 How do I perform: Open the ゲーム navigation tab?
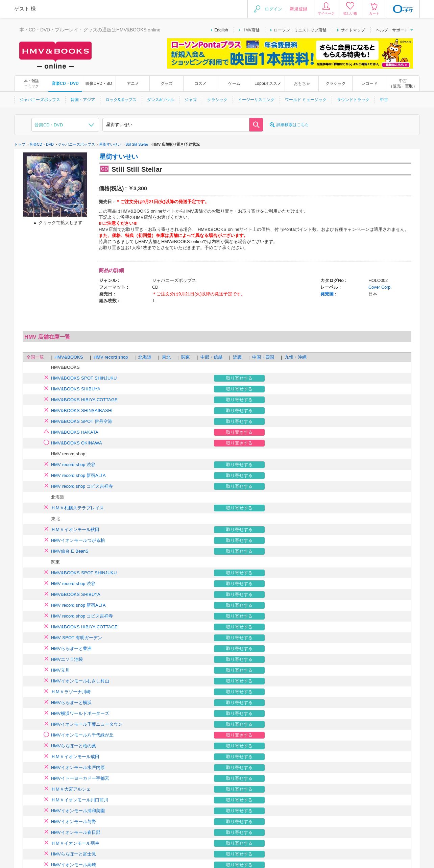coord(234,83)
